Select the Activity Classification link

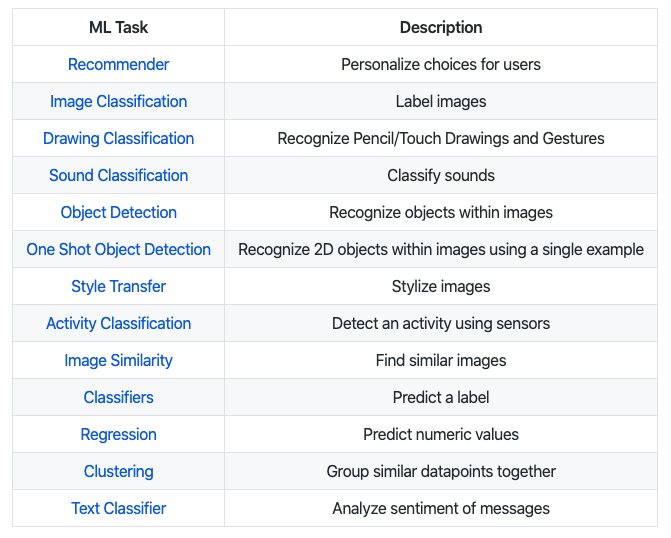[119, 324]
